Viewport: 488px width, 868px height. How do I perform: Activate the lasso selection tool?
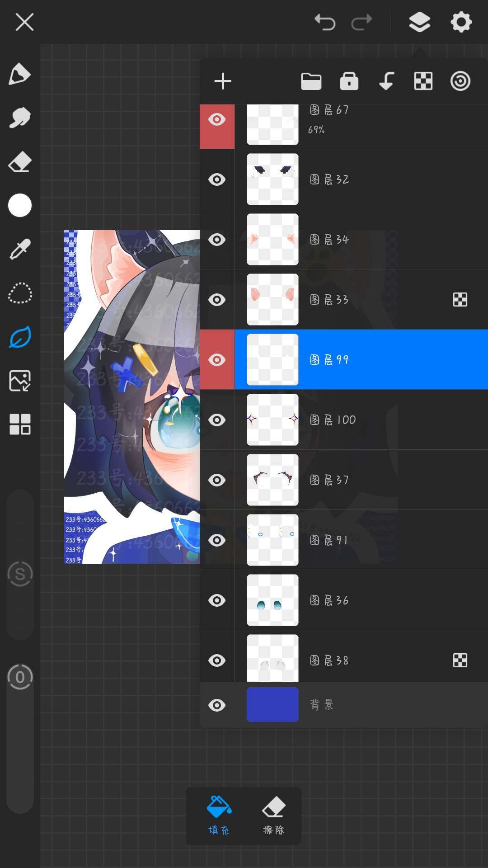(x=20, y=293)
